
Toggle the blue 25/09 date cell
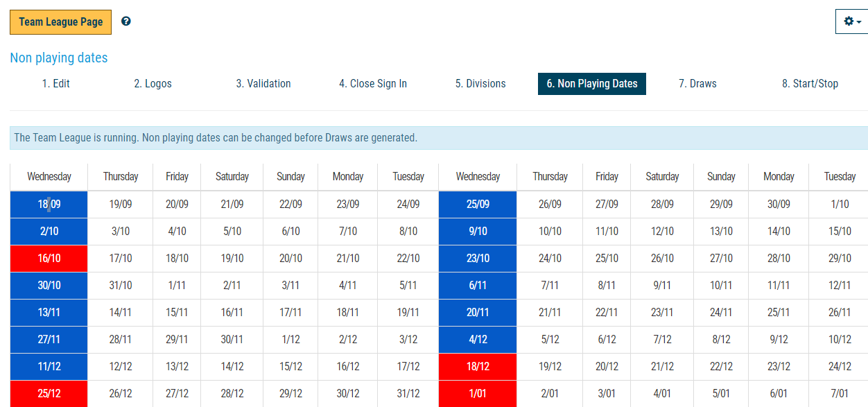[478, 205]
